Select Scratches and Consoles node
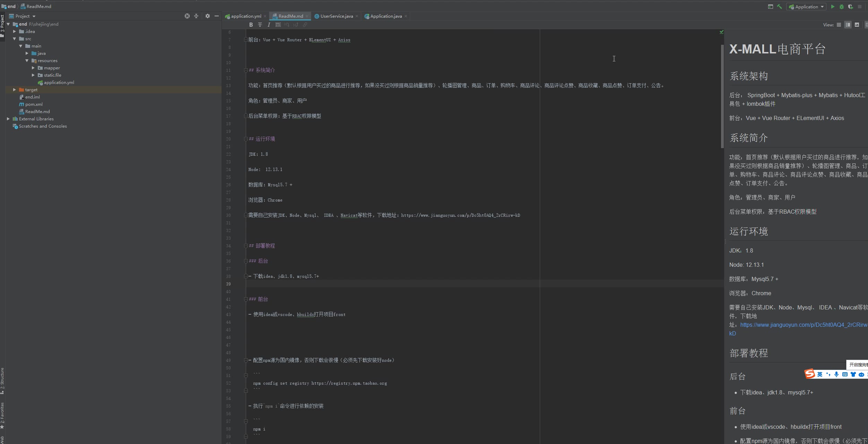This screenshot has height=444, width=868. click(43, 126)
